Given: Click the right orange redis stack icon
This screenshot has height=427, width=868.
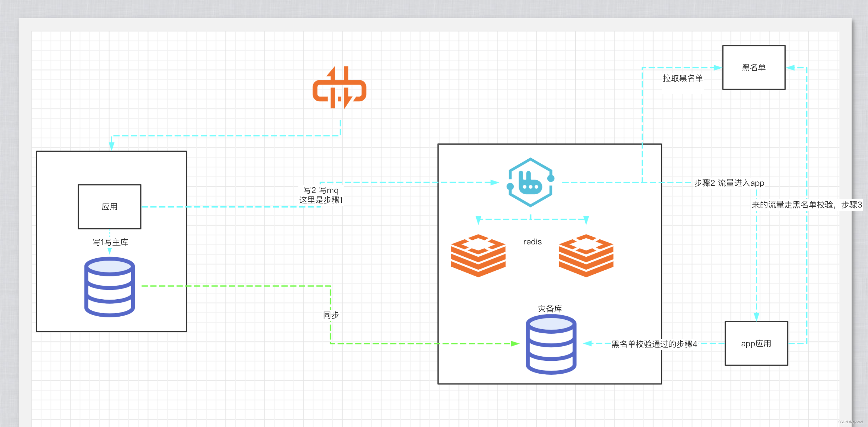Looking at the screenshot, I should click(x=586, y=255).
